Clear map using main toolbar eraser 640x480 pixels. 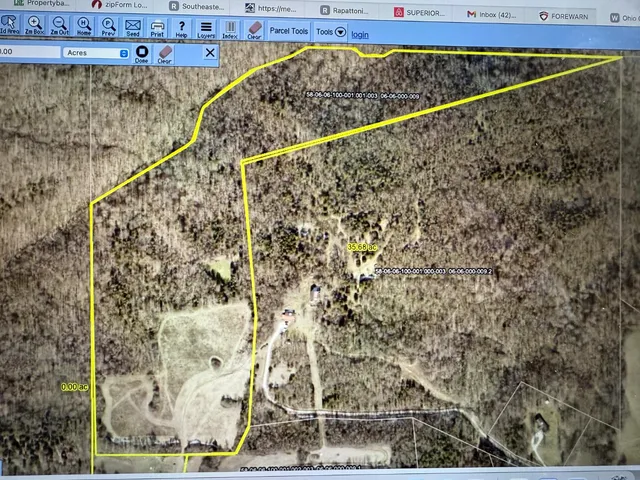coord(254,31)
